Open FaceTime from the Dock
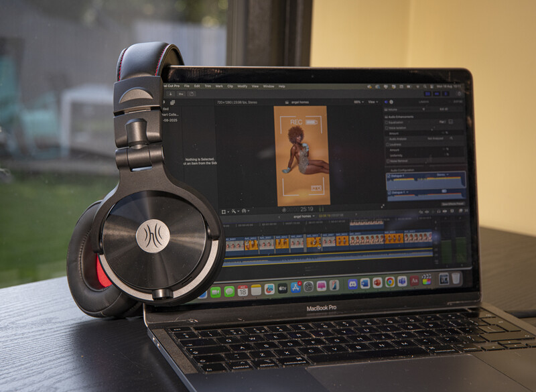 click(215, 292)
